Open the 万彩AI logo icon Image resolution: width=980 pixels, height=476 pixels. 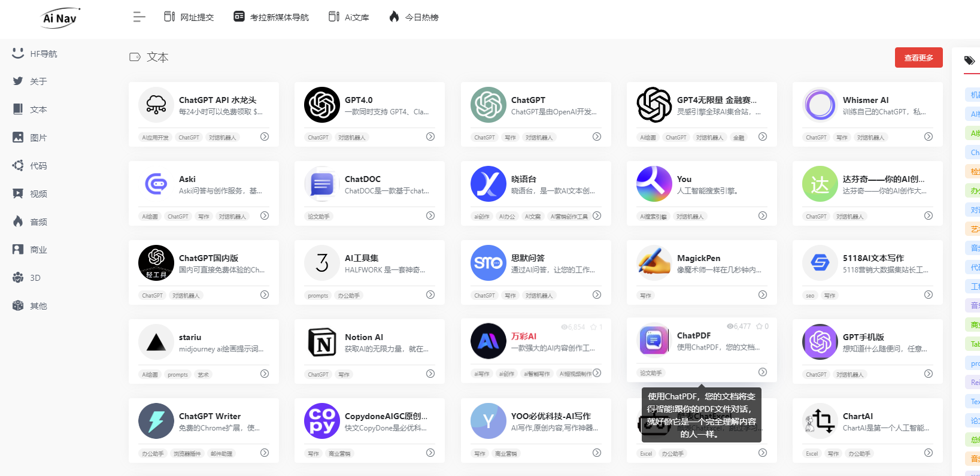click(489, 341)
